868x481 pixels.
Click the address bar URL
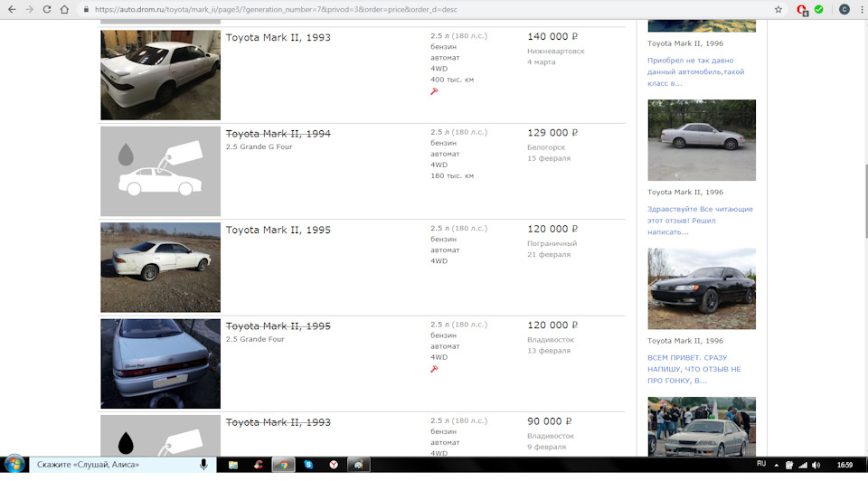[276, 9]
